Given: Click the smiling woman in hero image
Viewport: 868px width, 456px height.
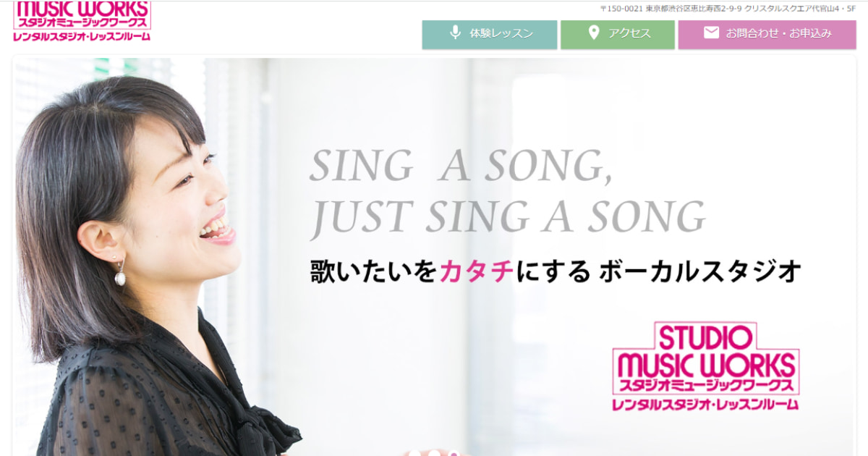Looking at the screenshot, I should [145, 268].
